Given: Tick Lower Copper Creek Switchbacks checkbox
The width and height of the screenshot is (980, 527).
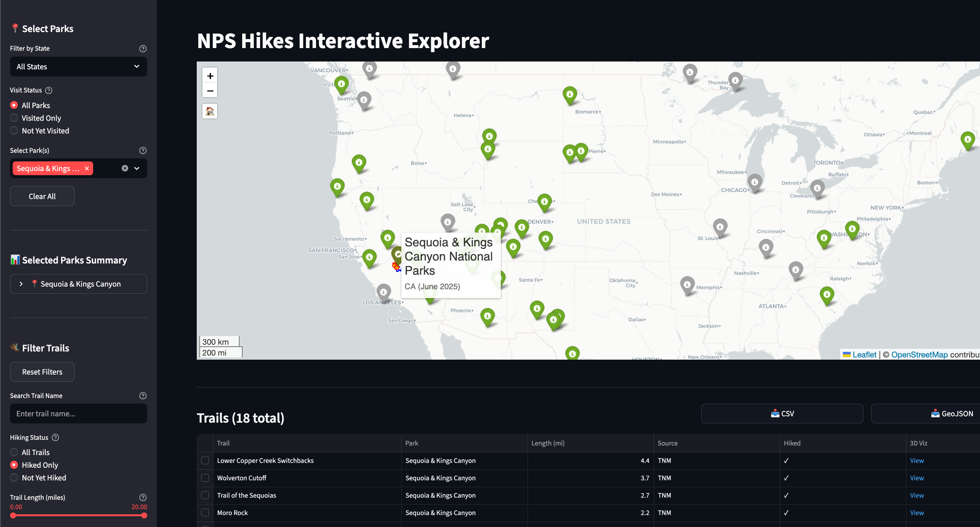Looking at the screenshot, I should (205, 460).
